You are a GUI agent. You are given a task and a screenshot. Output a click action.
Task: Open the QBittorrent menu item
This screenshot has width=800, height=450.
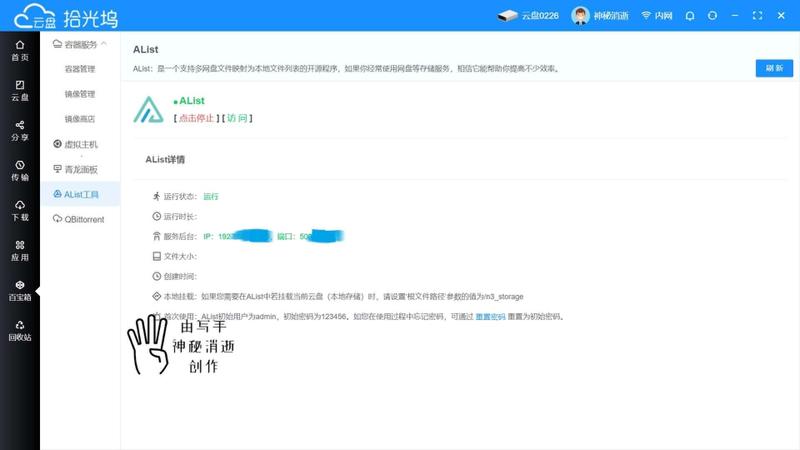click(x=79, y=219)
